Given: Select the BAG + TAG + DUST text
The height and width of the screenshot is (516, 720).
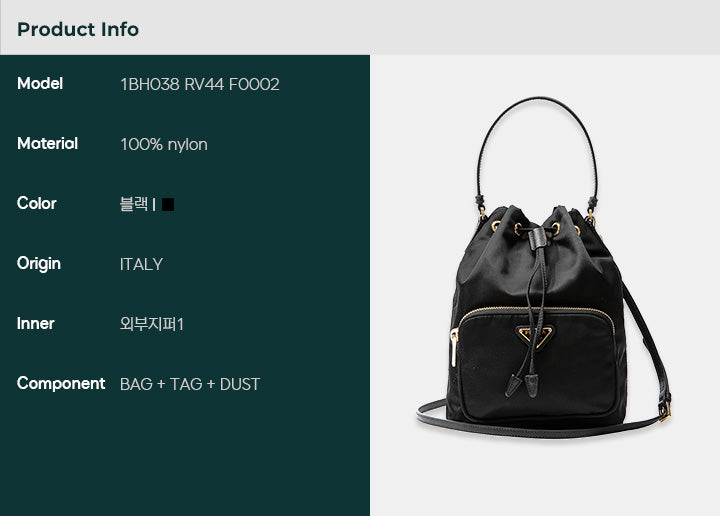Looking at the screenshot, I should pos(190,384).
